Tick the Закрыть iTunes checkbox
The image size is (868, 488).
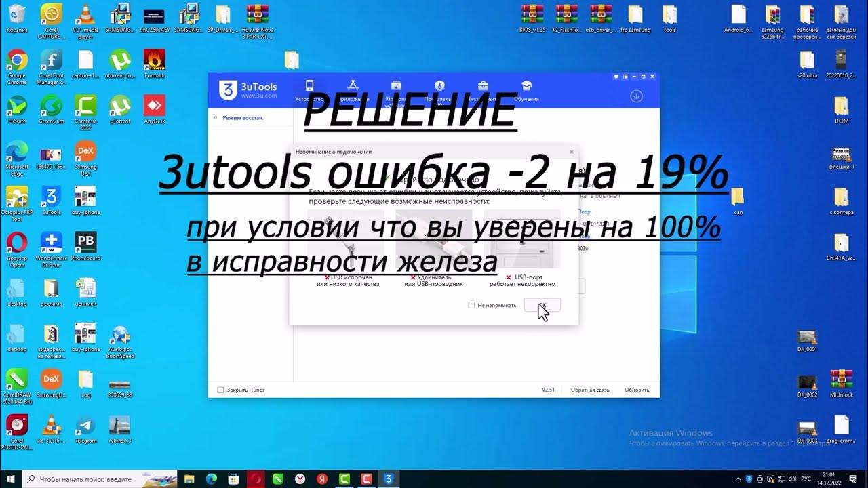click(220, 390)
